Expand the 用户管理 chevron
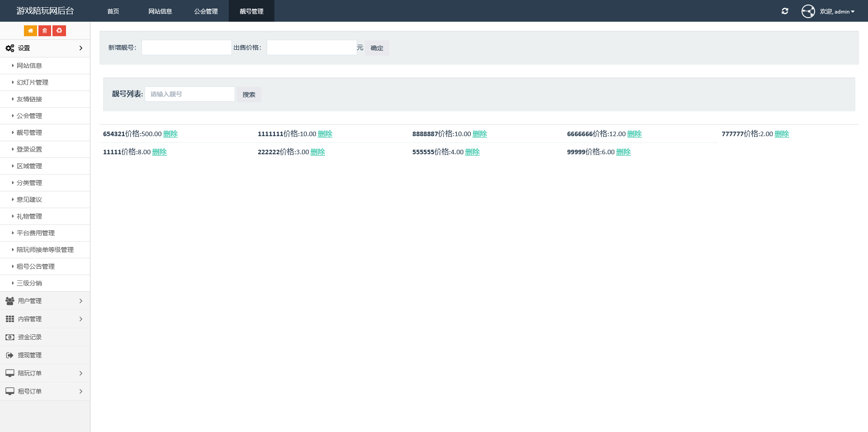868x432 pixels. (81, 301)
